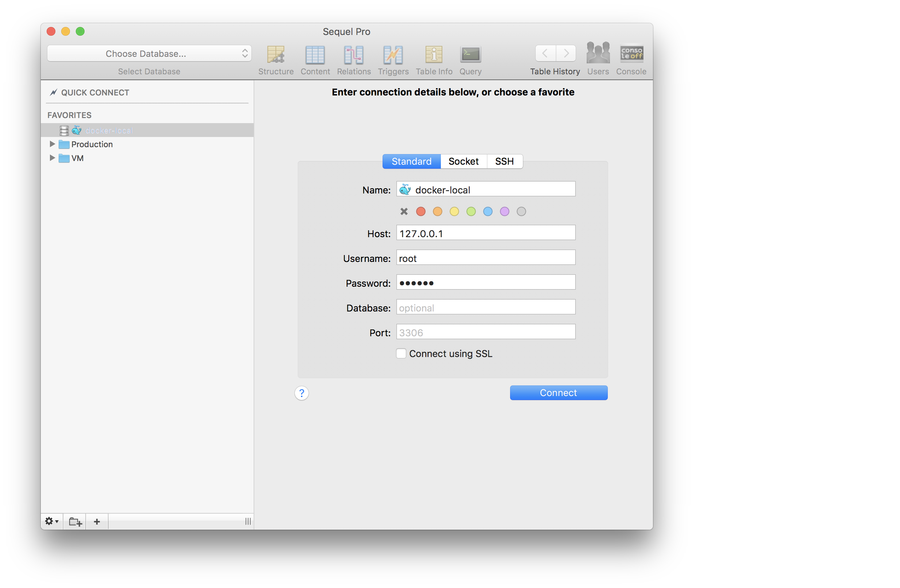Click the FAVORITES section header
The width and height of the screenshot is (900, 588).
pos(70,115)
